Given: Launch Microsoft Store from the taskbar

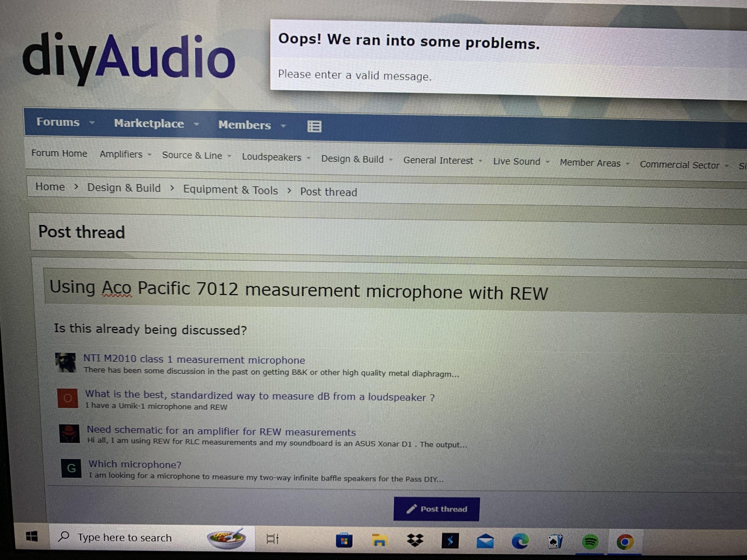Looking at the screenshot, I should [x=344, y=540].
